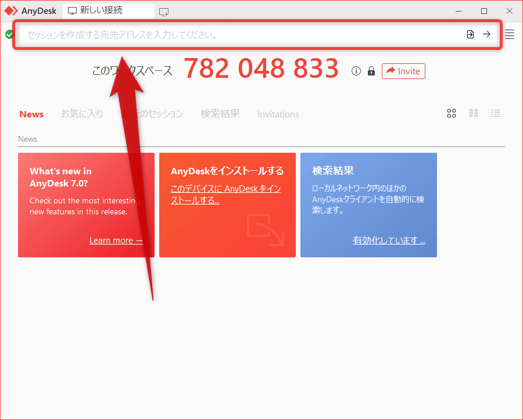This screenshot has height=420, width=523.
Task: Click the green connection status indicator
Action: click(9, 34)
